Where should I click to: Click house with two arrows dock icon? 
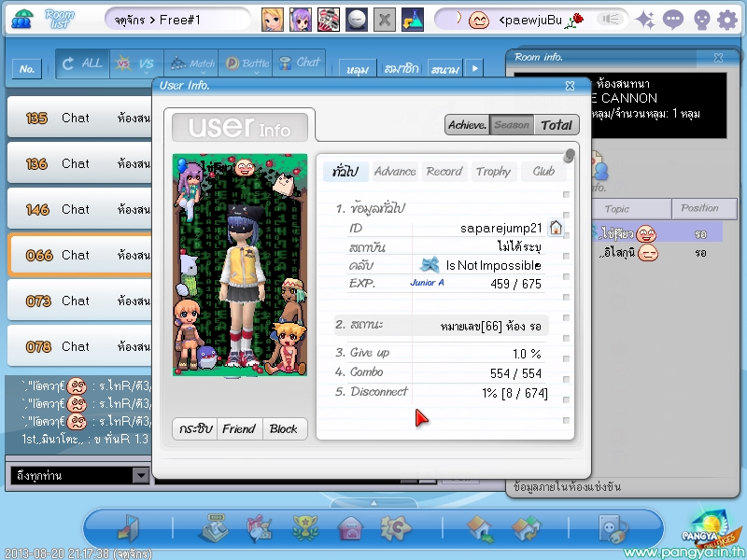(x=526, y=529)
